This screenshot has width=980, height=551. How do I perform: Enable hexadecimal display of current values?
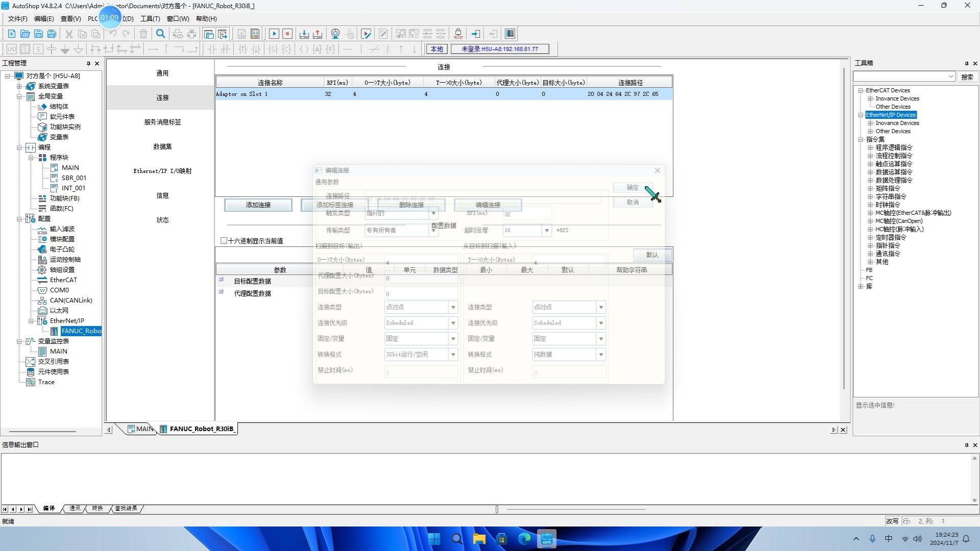coord(224,241)
